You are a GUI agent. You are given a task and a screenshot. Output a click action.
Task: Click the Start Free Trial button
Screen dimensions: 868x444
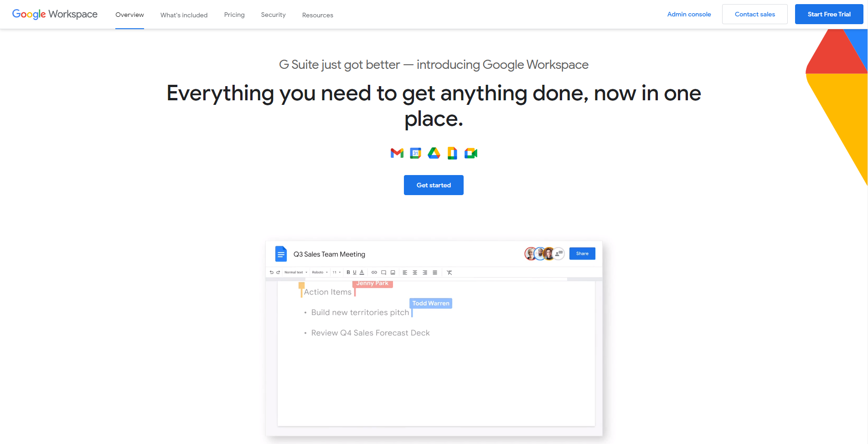click(x=829, y=14)
